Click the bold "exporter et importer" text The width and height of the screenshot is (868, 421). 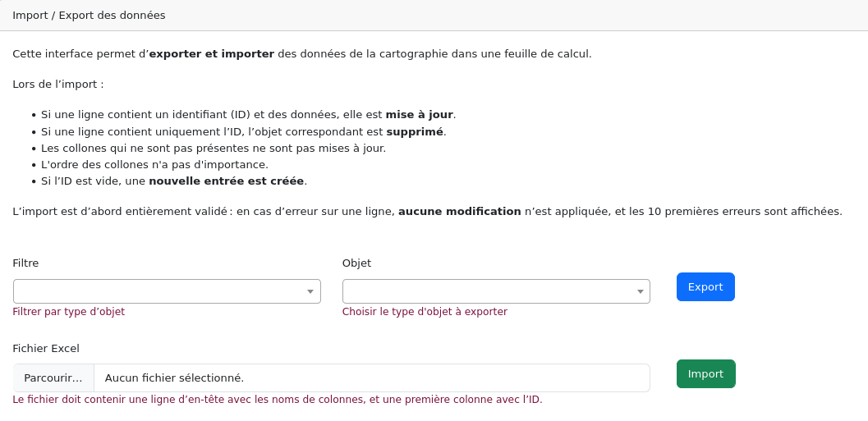click(x=211, y=54)
